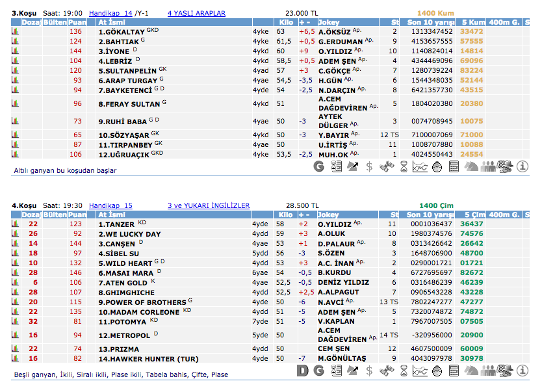
Task: Open the checkered flag icon under race 4
Action: coord(505,371)
